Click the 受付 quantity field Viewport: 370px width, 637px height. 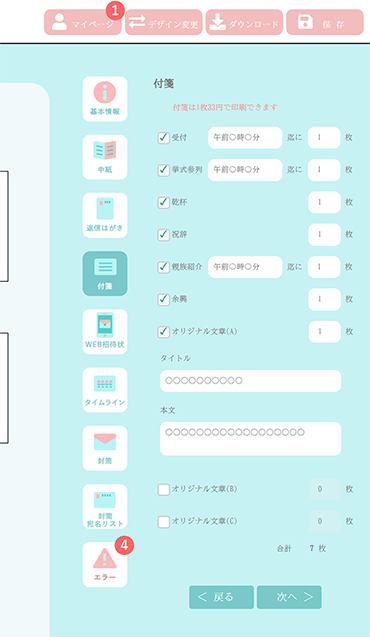click(x=324, y=137)
